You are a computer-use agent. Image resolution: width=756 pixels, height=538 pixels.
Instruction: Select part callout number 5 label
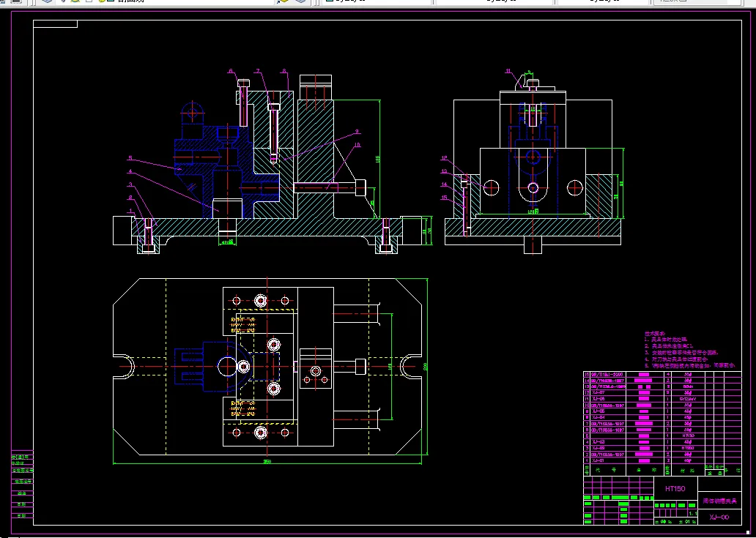pyautogui.click(x=130, y=158)
